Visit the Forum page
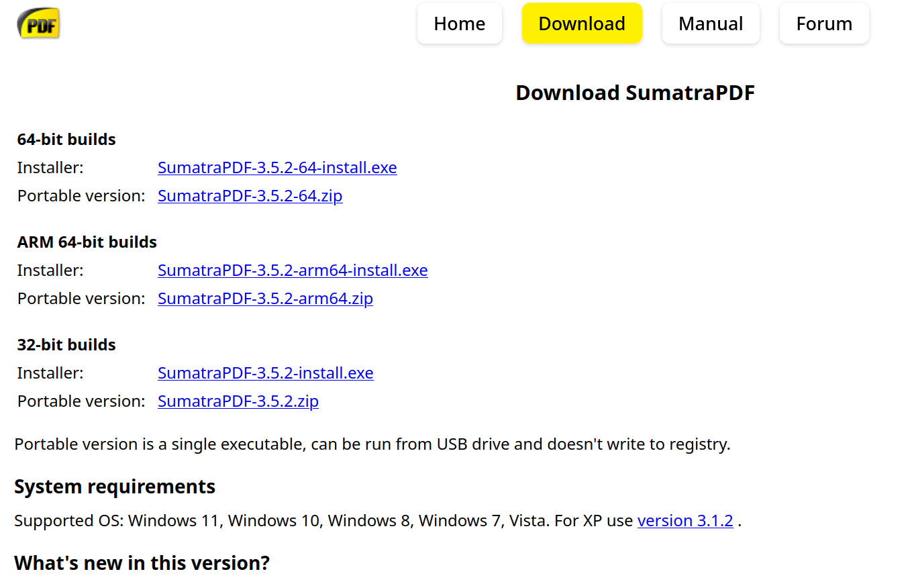The image size is (910, 588). click(824, 23)
